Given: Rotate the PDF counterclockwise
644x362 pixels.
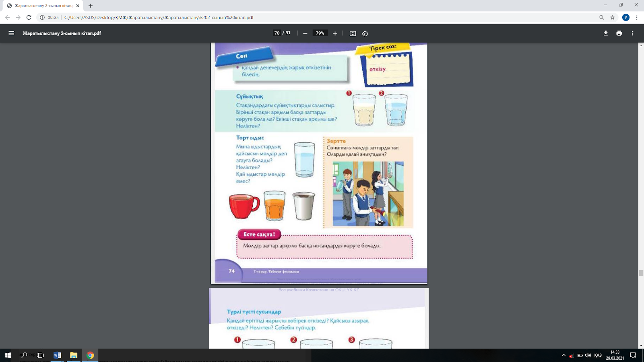Looking at the screenshot, I should click(x=365, y=33).
